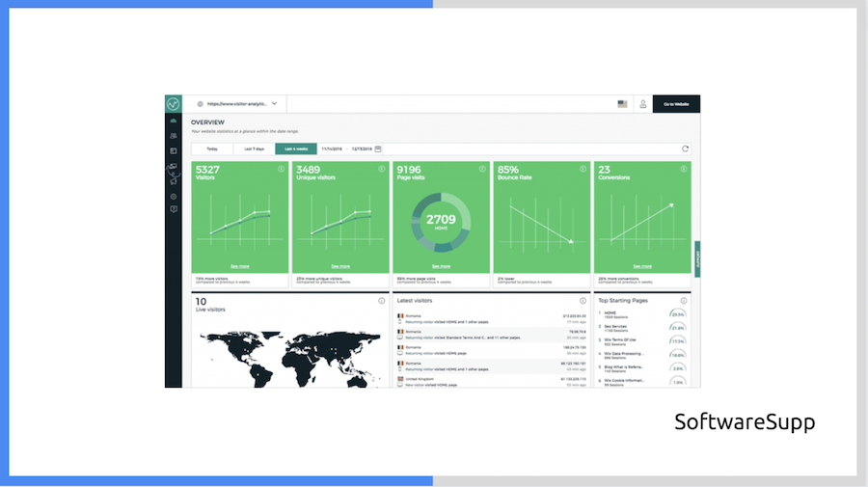Open the vertical Support side tab
Viewport: 868px width, 487px height.
tap(697, 259)
